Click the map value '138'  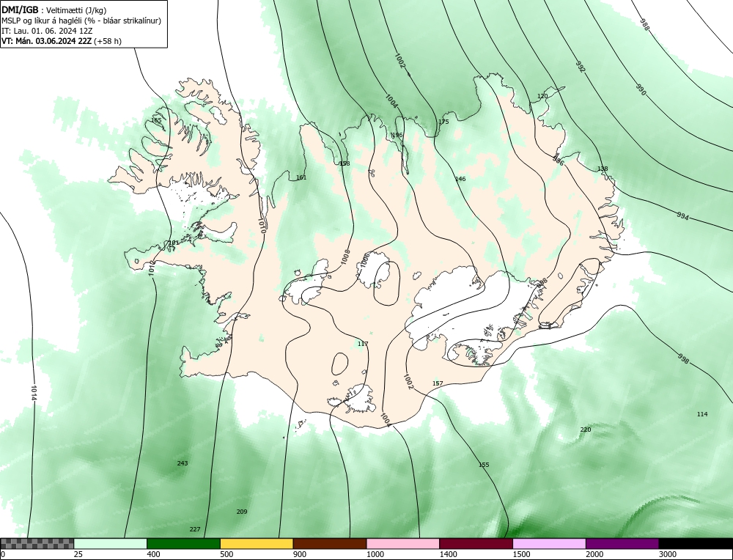[603, 169]
